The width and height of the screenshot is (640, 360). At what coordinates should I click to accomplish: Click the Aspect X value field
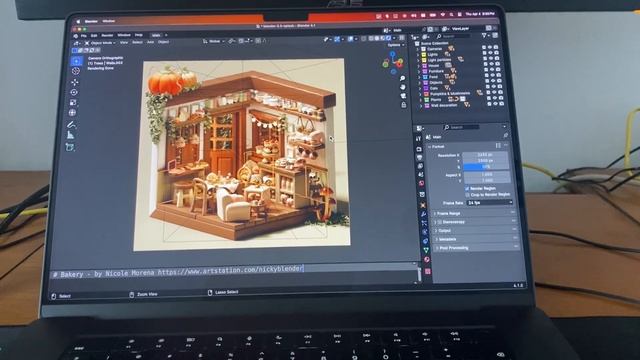487,175
